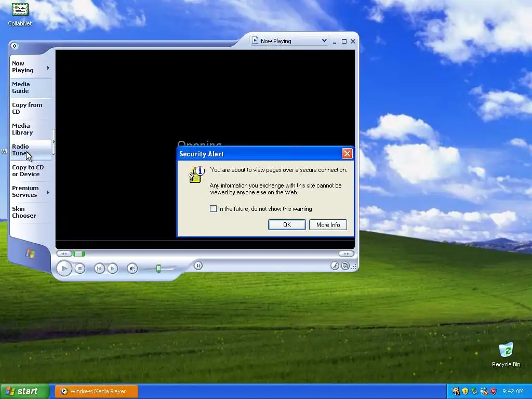532x399 pixels.
Task: Open the Media Library tab
Action: (x=31, y=129)
